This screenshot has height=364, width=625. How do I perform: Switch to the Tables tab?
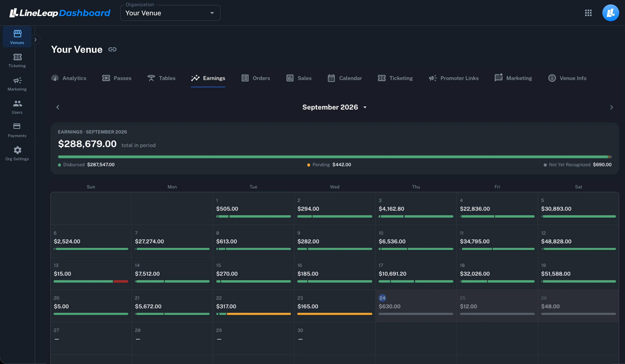point(161,78)
